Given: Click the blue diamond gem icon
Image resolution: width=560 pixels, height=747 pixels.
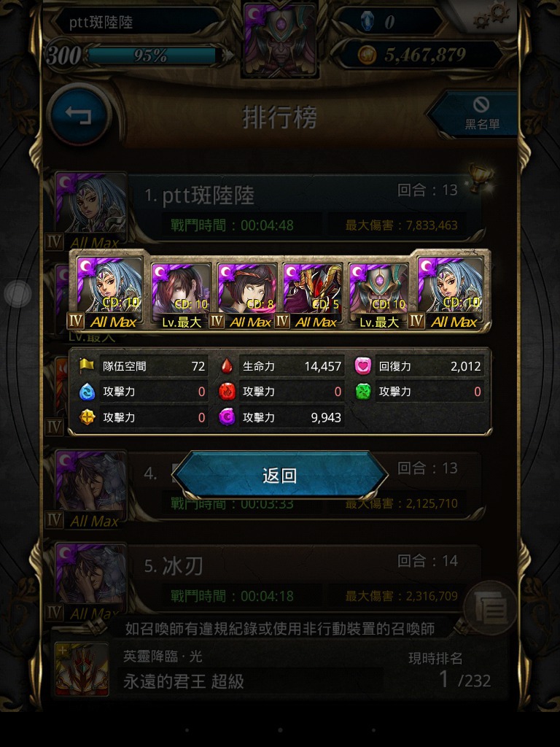Looking at the screenshot, I should [367, 21].
